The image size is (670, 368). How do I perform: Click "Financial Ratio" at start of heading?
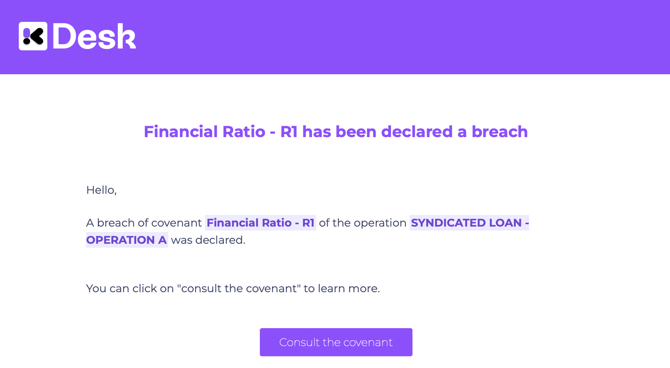click(x=204, y=132)
